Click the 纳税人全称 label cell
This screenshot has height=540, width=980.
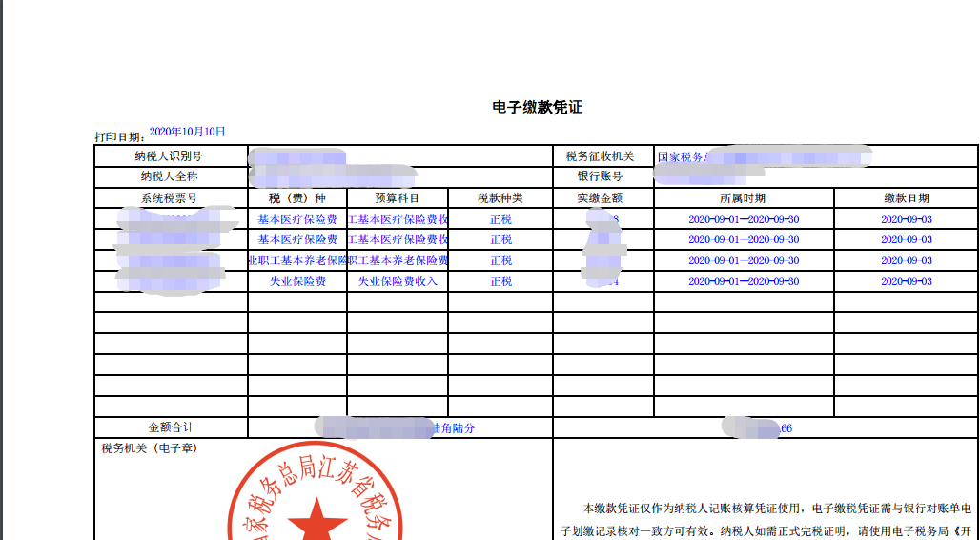[172, 177]
